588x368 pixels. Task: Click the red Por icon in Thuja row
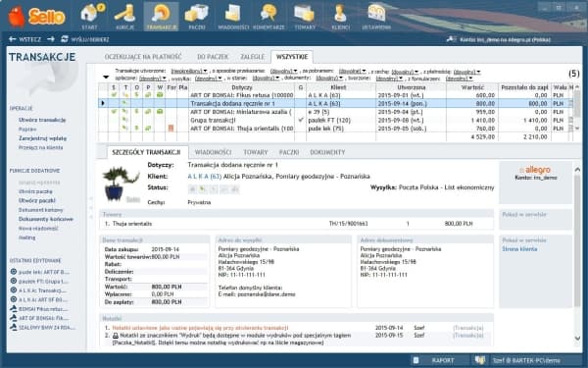coord(171,129)
